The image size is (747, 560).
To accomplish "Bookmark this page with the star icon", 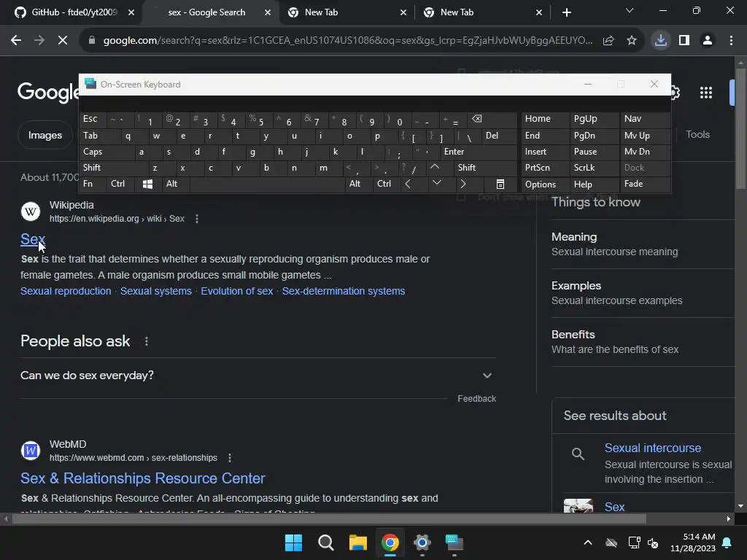I will (x=632, y=41).
